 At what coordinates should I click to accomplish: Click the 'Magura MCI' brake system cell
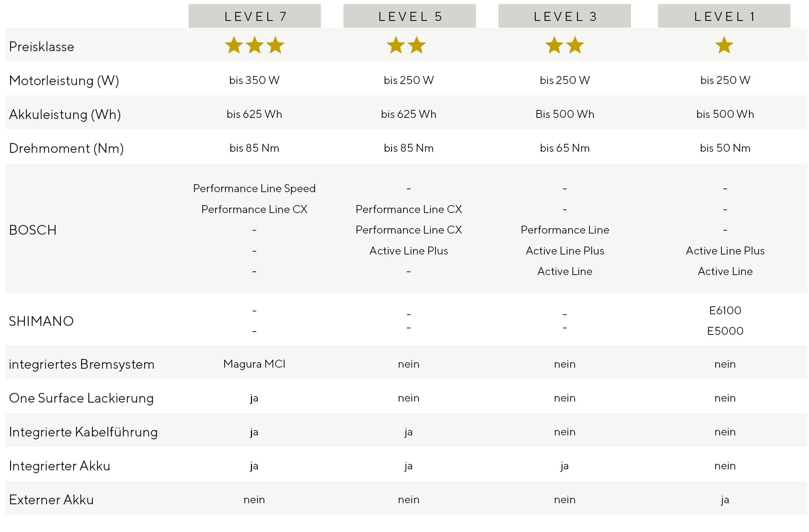pyautogui.click(x=255, y=364)
